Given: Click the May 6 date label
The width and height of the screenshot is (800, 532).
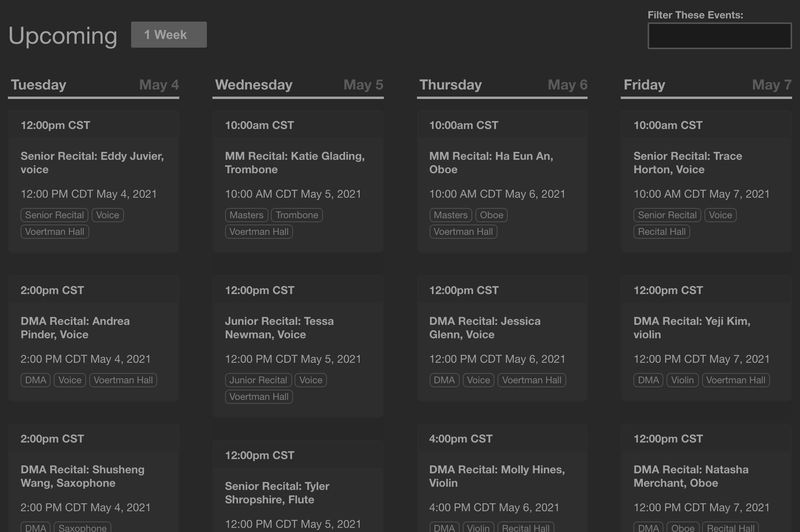Looking at the screenshot, I should (x=567, y=85).
